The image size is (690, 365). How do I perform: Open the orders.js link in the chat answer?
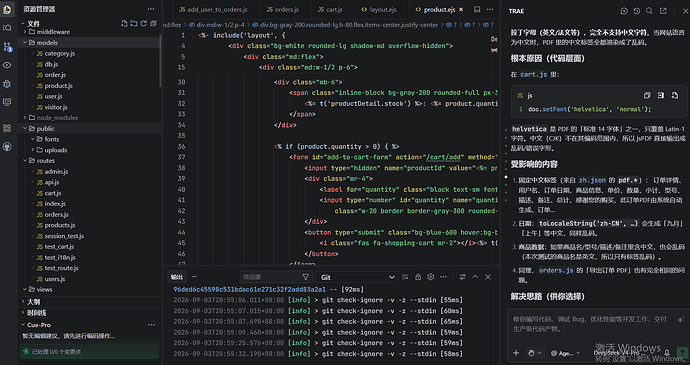pos(556,270)
